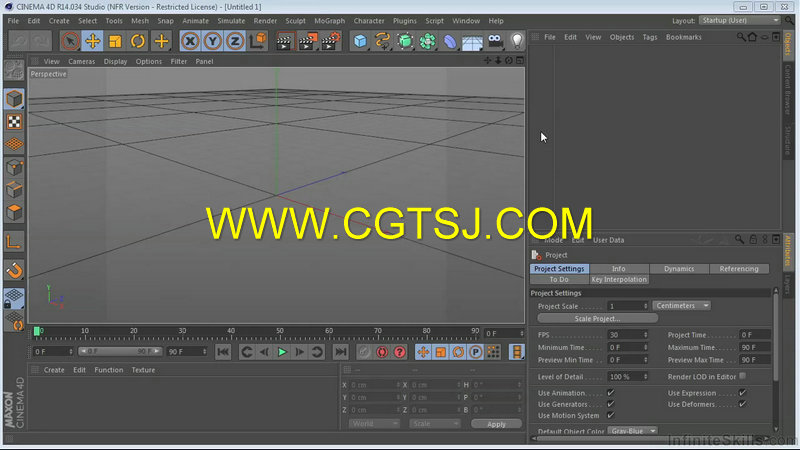Select Polygons mode icon
This screenshot has height=450, width=800.
click(14, 212)
